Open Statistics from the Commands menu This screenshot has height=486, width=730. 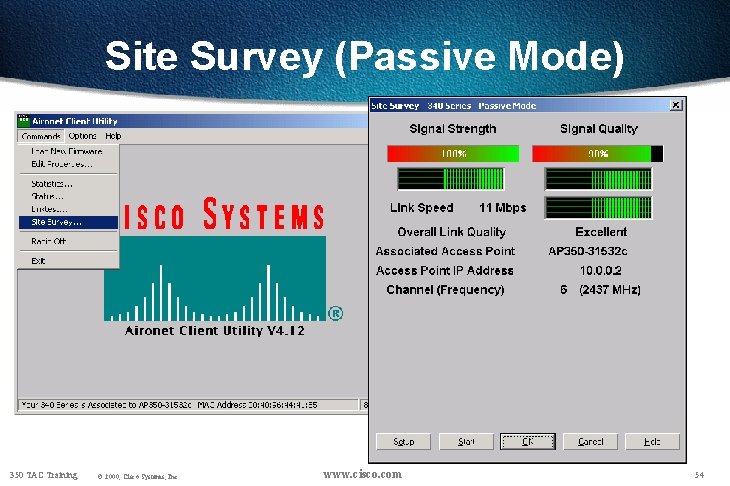pos(68,184)
